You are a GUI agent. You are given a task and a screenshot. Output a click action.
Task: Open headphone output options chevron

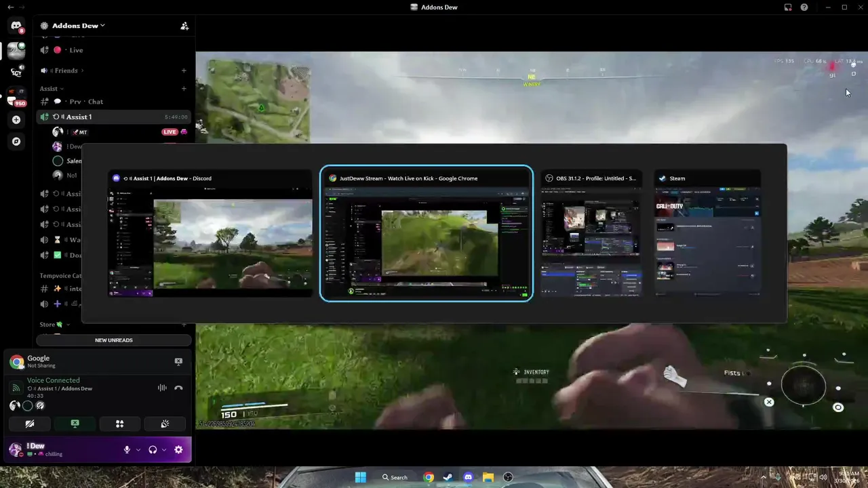(x=164, y=449)
